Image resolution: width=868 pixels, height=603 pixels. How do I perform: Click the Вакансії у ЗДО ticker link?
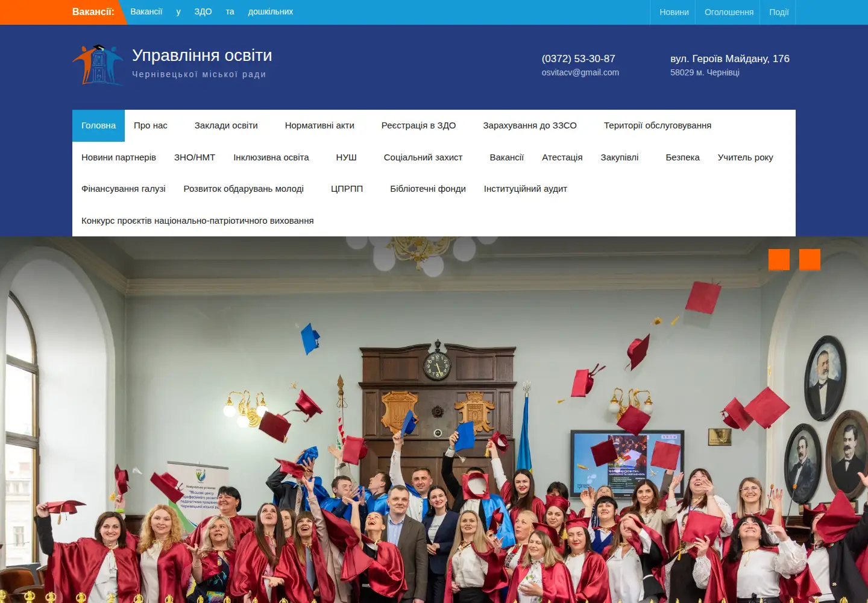click(x=212, y=11)
